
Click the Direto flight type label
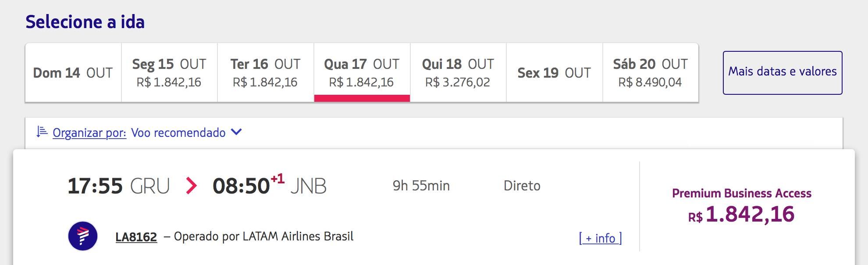522,186
